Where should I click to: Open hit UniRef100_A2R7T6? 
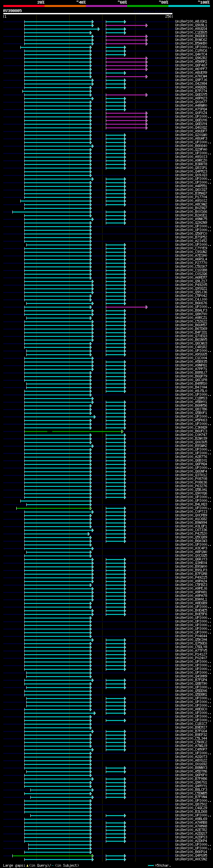(x=191, y=457)
